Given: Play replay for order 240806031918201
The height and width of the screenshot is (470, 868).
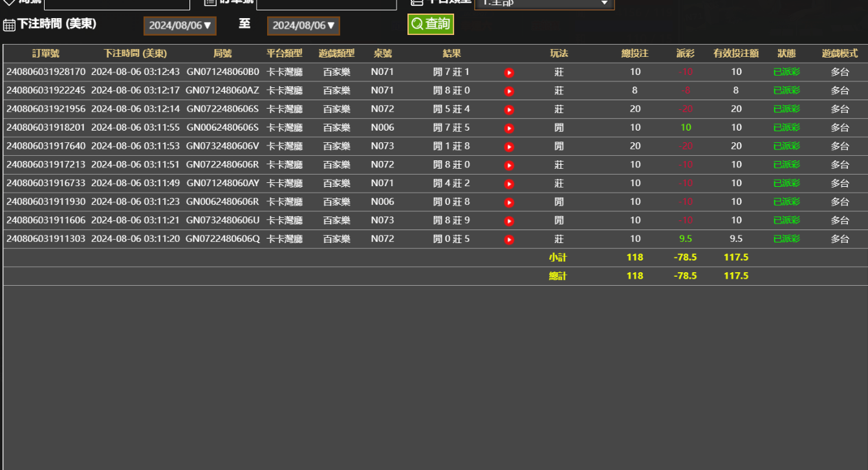Looking at the screenshot, I should 509,128.
